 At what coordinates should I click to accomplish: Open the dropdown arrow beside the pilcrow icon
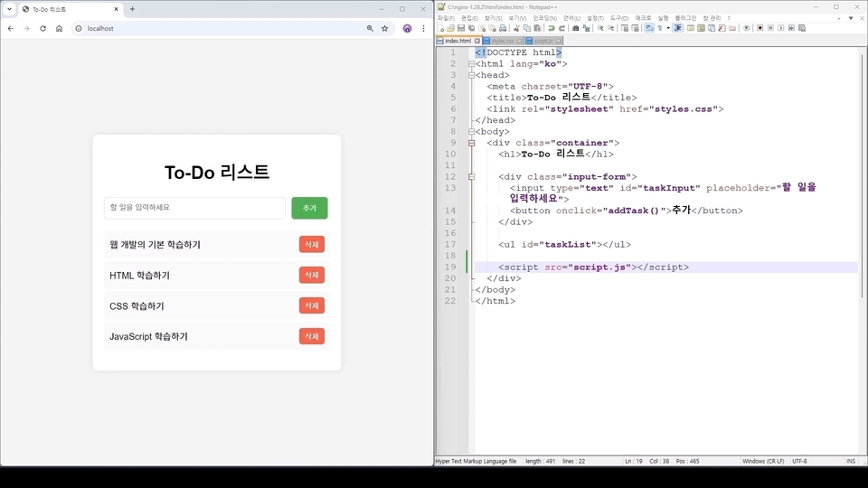coord(668,28)
